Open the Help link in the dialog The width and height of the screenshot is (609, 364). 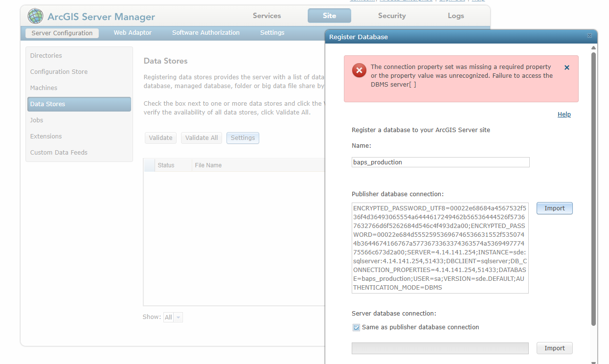point(564,114)
